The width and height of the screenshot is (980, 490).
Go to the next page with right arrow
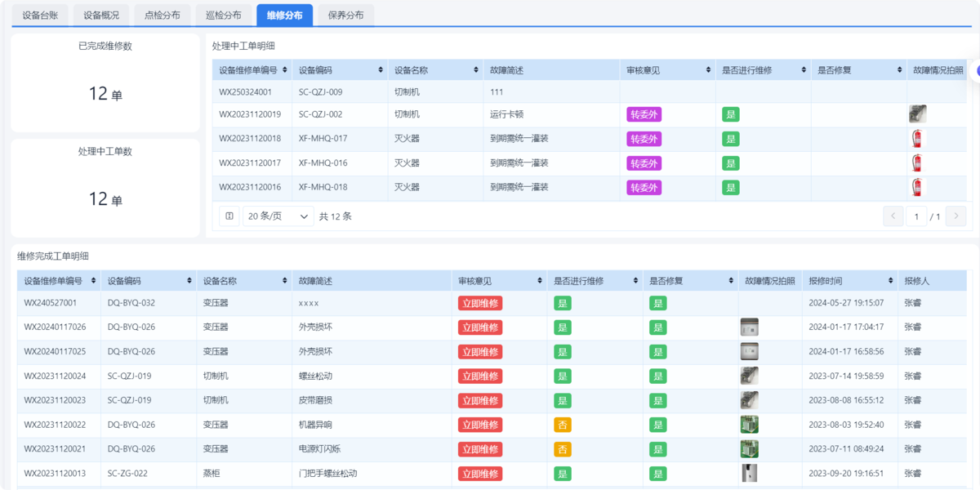tap(956, 216)
